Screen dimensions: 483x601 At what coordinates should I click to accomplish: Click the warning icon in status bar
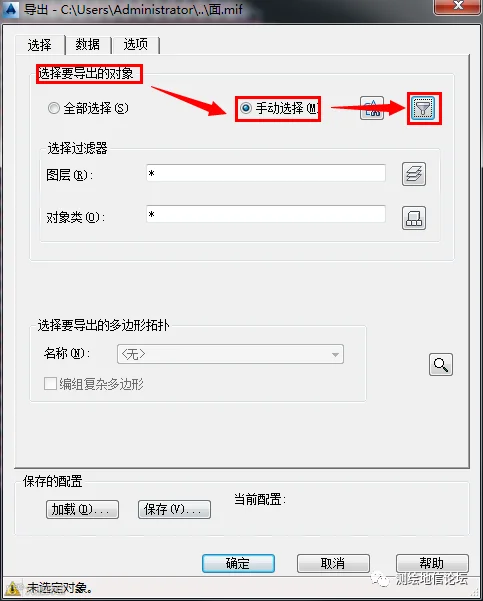point(12,588)
